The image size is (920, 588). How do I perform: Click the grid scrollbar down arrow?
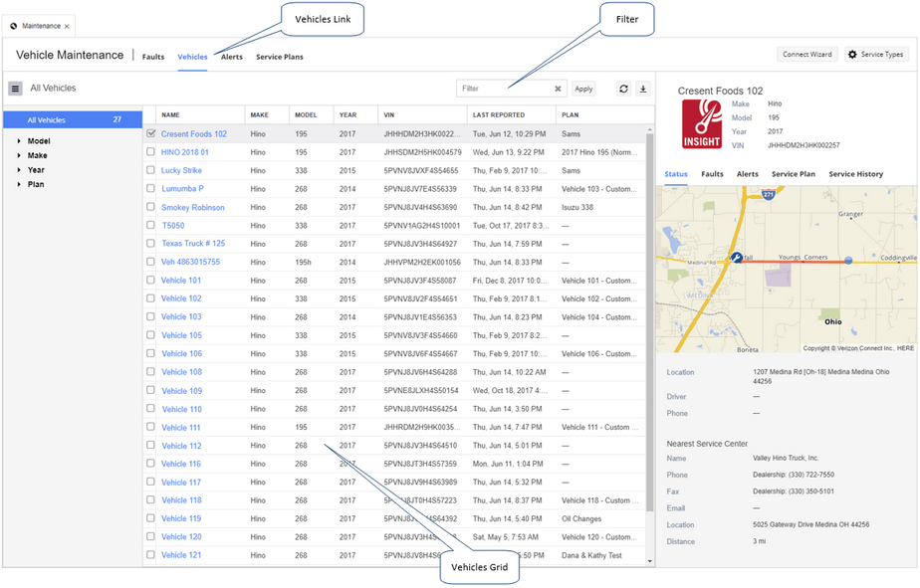[x=649, y=561]
